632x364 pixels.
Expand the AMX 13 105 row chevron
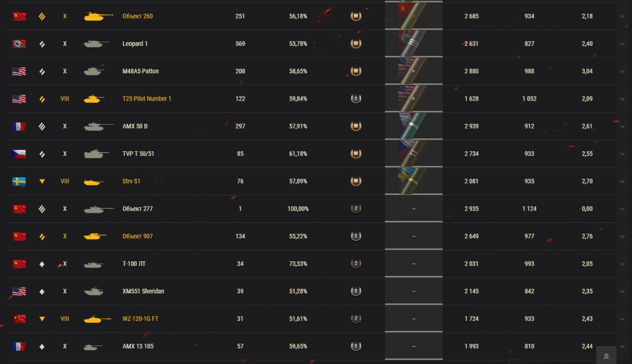coord(623,346)
